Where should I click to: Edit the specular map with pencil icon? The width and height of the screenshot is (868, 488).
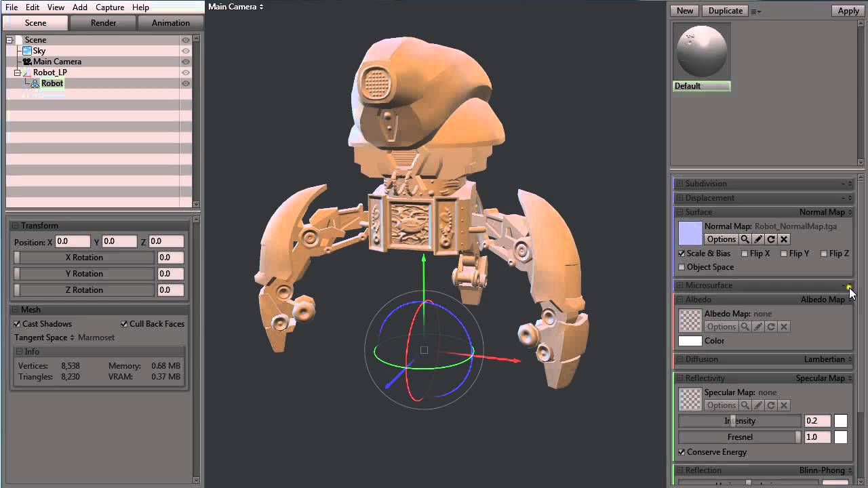point(758,405)
